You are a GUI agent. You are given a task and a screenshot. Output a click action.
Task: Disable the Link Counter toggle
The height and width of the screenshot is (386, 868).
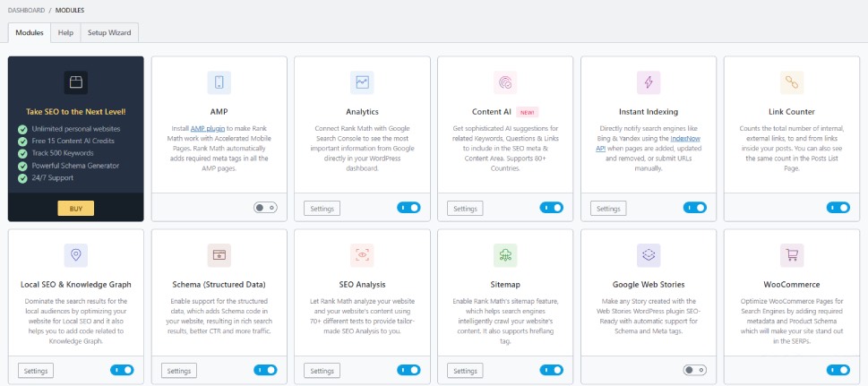pyautogui.click(x=838, y=207)
